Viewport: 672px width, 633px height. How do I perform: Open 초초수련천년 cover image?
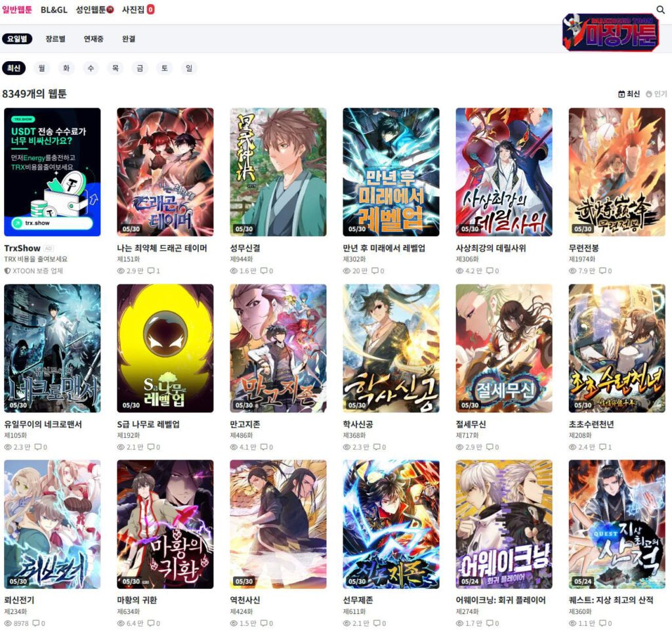617,348
